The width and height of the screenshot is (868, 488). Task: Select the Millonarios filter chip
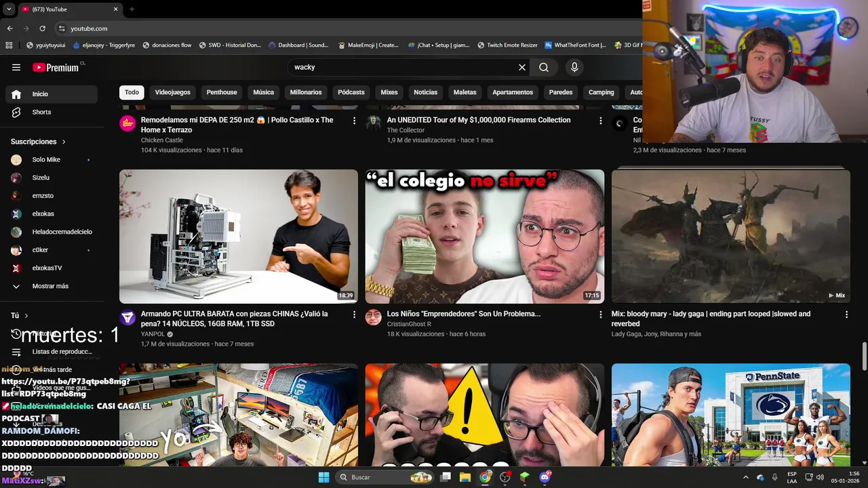point(306,92)
